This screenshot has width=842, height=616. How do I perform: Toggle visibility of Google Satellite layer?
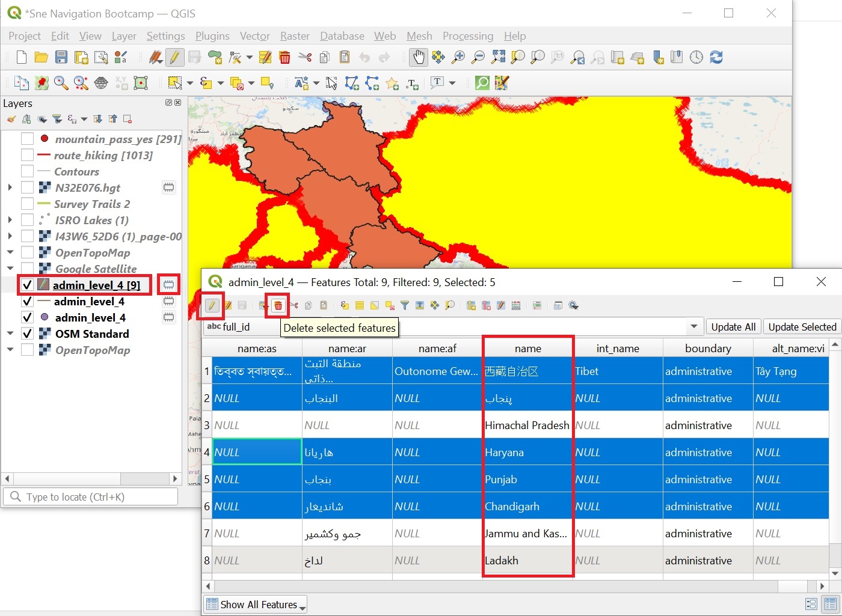[27, 269]
